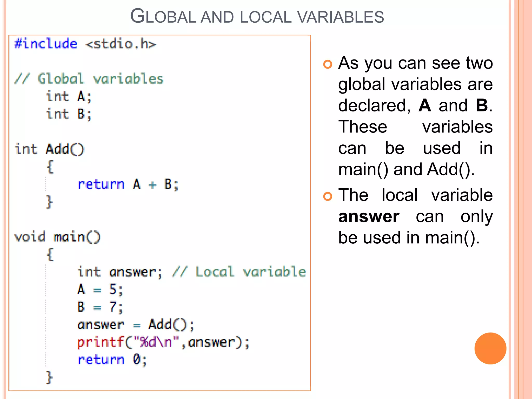The height and width of the screenshot is (399, 532).
Task: Click the slide title "Global and Local Variables"
Action: pos(257,16)
